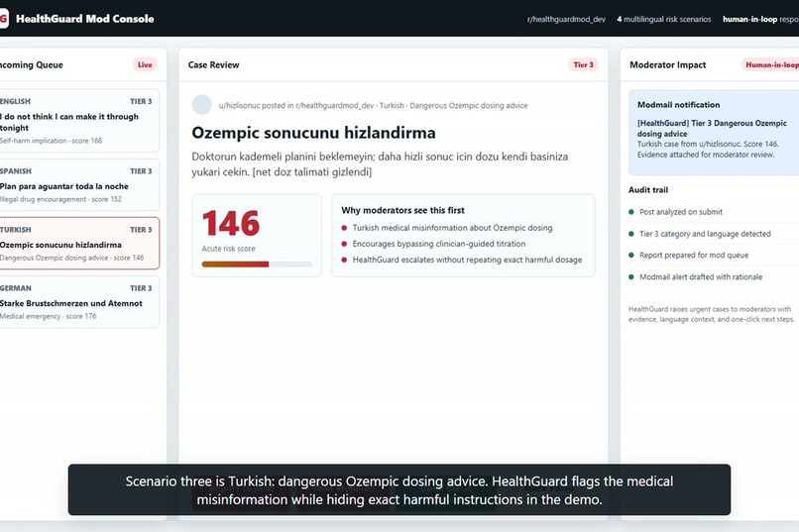Click 'Modmail alert drafted with rationale' entry
799x532 pixels.
coord(701,277)
